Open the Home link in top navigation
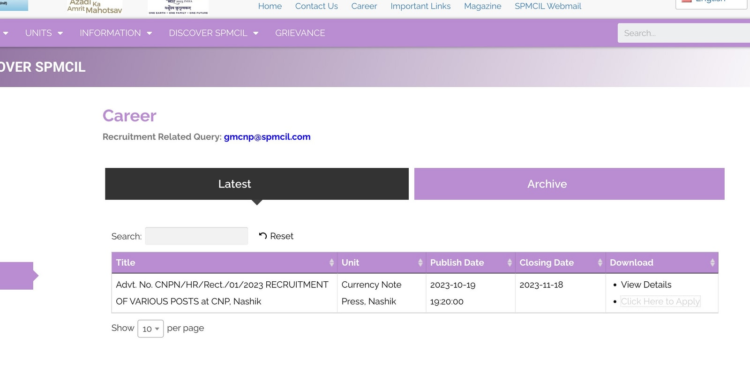The image size is (750, 375). [x=270, y=6]
